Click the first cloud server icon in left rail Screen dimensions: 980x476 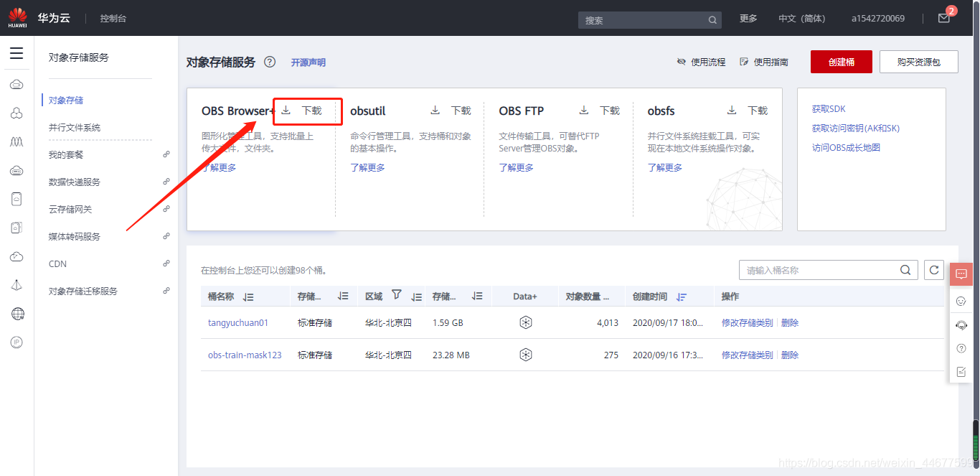(17, 85)
